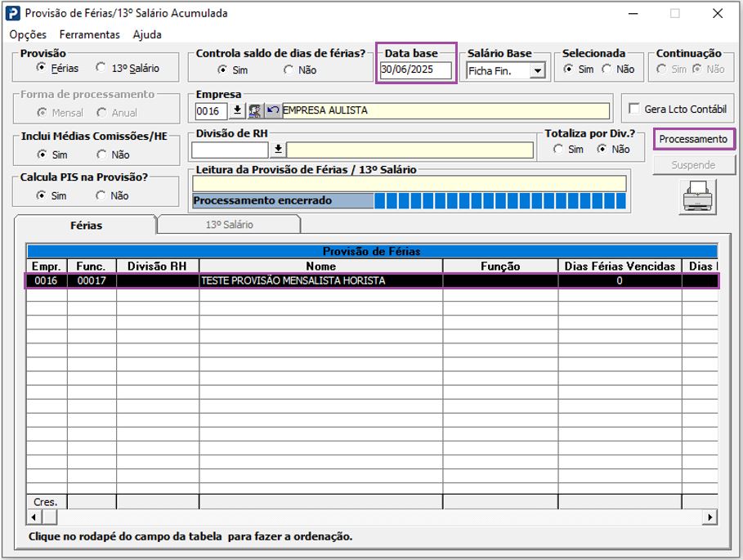The width and height of the screenshot is (743, 560).
Task: Click the application logo in the title bar
Action: (x=13, y=13)
